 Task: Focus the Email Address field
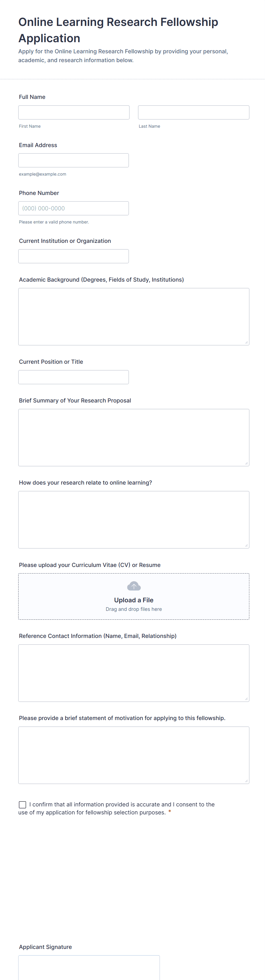coord(74,160)
